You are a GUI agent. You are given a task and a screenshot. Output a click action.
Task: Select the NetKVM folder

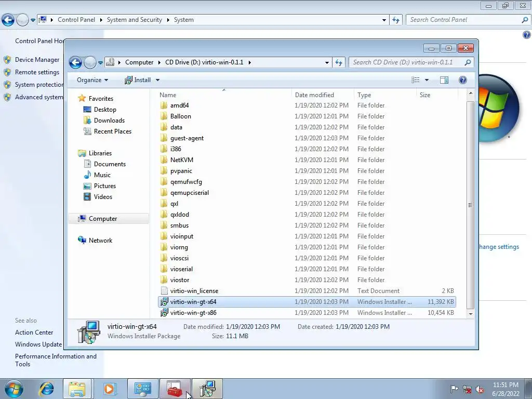[x=181, y=160]
